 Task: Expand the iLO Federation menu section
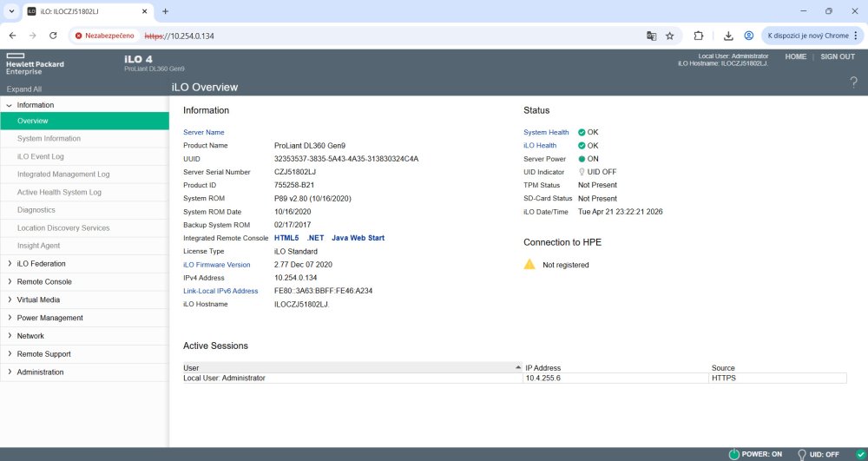(x=41, y=264)
